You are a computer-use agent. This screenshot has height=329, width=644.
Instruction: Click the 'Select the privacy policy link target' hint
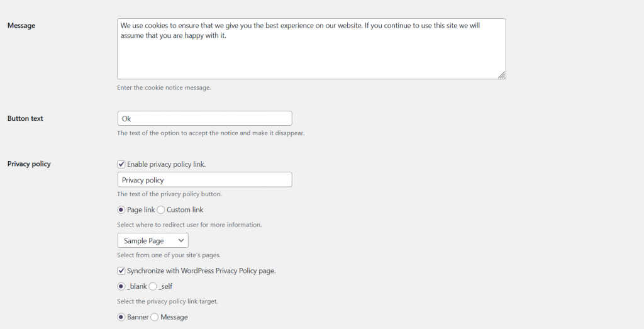[x=167, y=301]
